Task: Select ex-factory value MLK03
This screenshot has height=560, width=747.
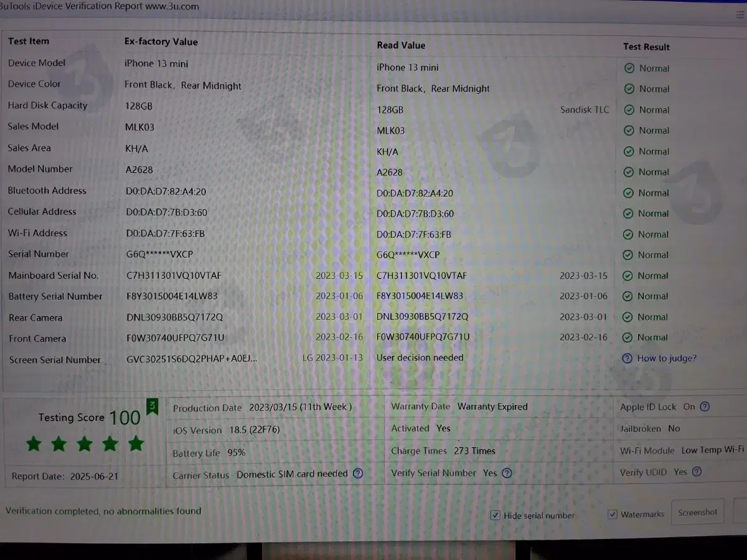Action: [x=139, y=127]
